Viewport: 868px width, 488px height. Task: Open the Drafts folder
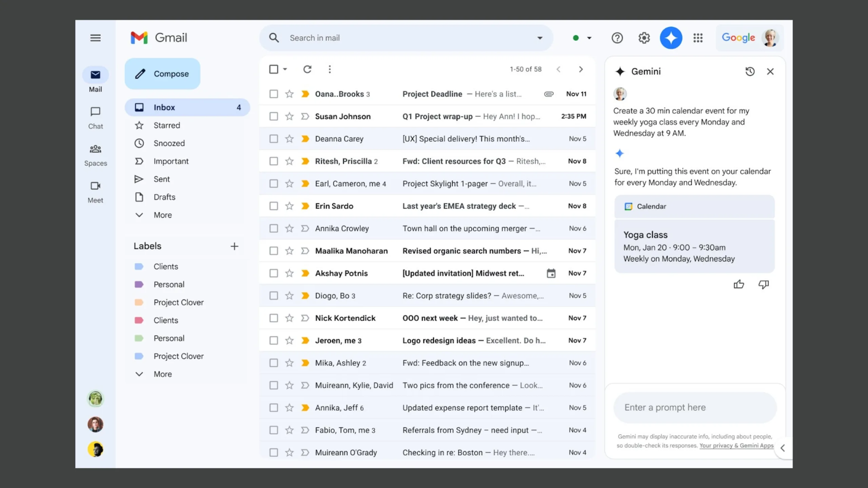pyautogui.click(x=187, y=197)
